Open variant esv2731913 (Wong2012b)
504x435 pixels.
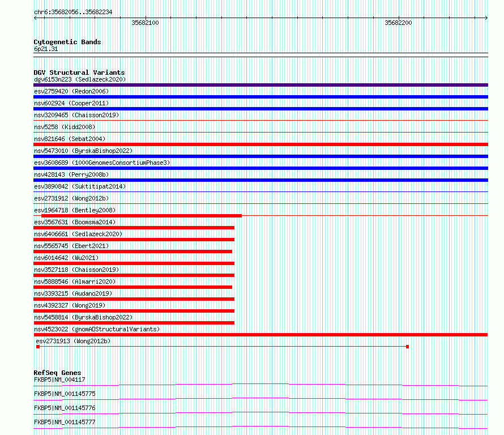tap(73, 341)
